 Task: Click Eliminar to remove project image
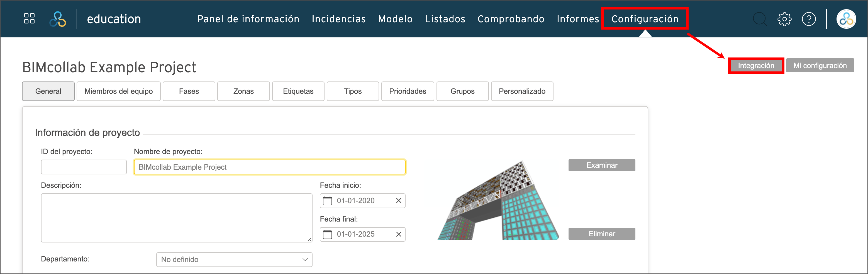point(602,234)
